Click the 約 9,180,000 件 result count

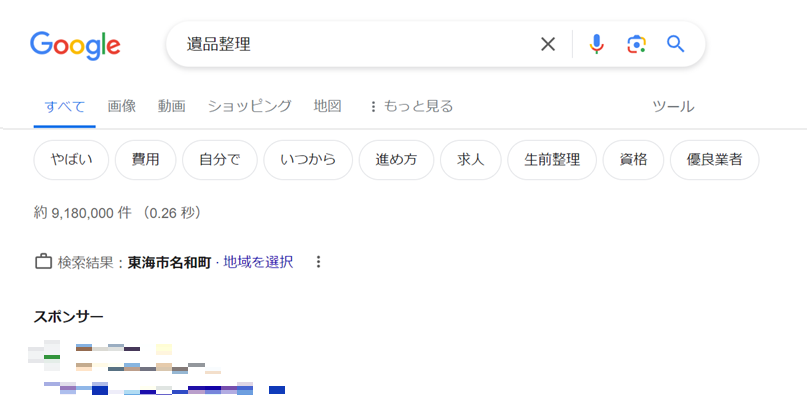click(x=83, y=213)
